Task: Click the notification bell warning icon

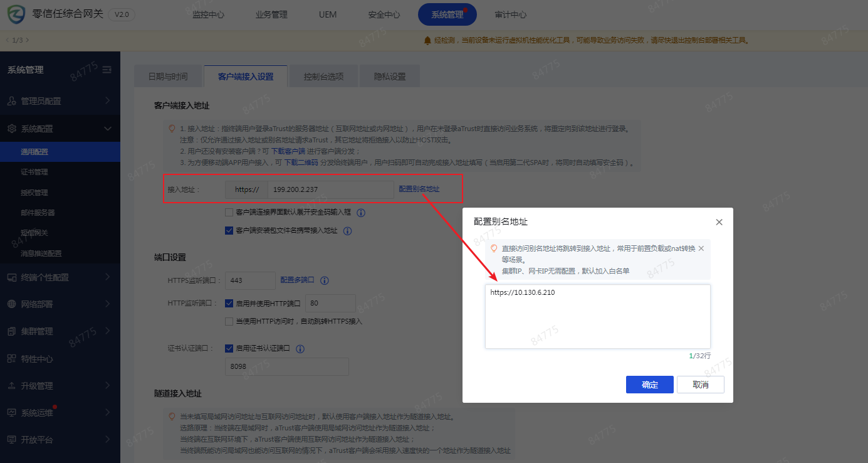Action: 428,40
